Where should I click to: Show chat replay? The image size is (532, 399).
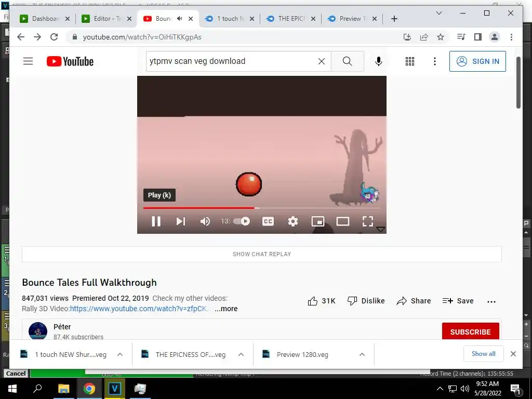pos(262,254)
